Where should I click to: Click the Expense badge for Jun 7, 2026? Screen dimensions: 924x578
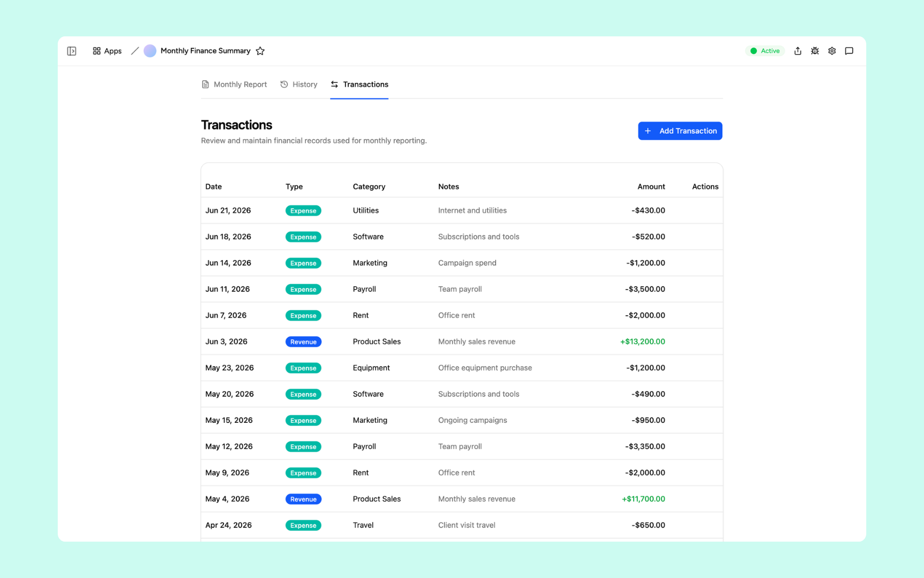303,315
